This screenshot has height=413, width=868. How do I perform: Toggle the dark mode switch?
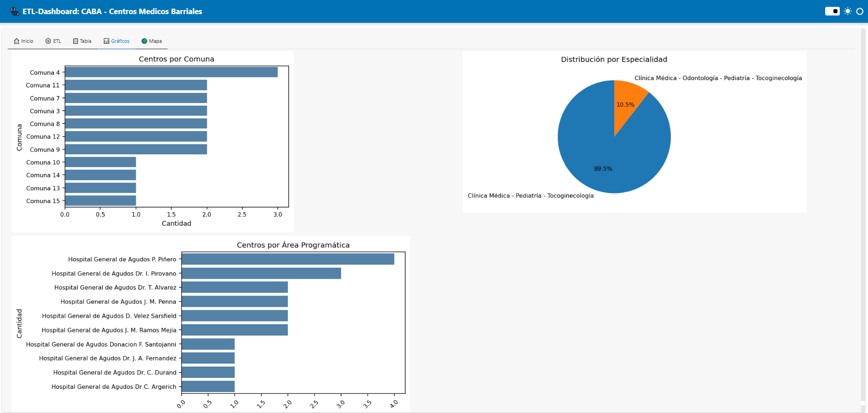tap(832, 11)
